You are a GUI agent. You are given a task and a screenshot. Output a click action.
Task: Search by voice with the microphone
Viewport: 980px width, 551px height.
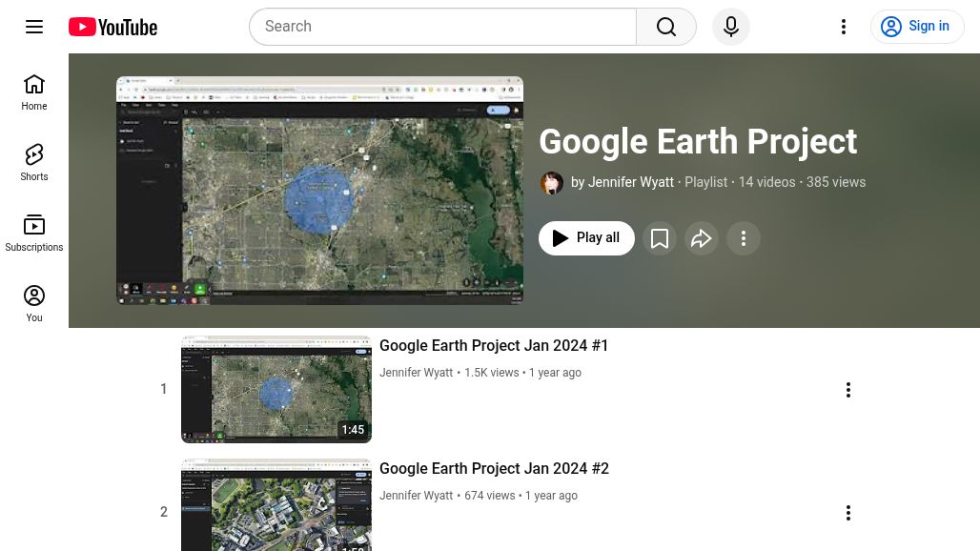point(731,26)
